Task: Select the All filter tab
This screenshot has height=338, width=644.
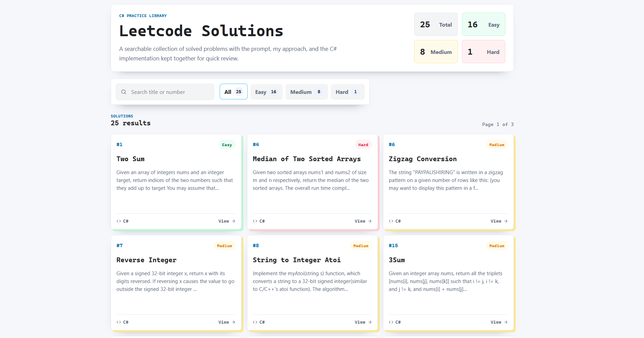Action: (234, 91)
